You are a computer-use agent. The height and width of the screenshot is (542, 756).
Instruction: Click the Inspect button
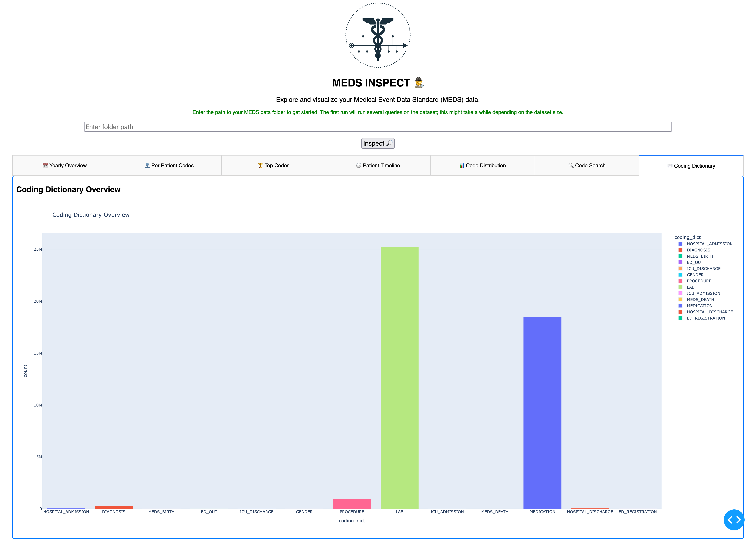pyautogui.click(x=378, y=143)
